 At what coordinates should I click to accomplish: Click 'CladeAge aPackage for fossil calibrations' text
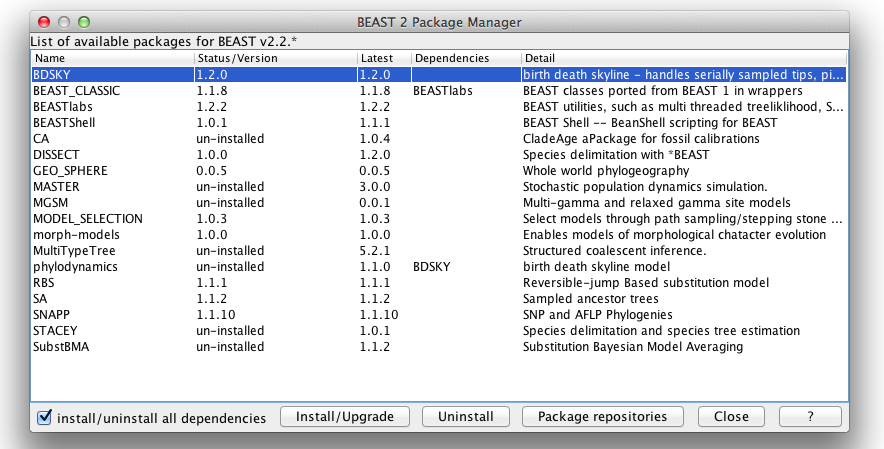click(641, 139)
